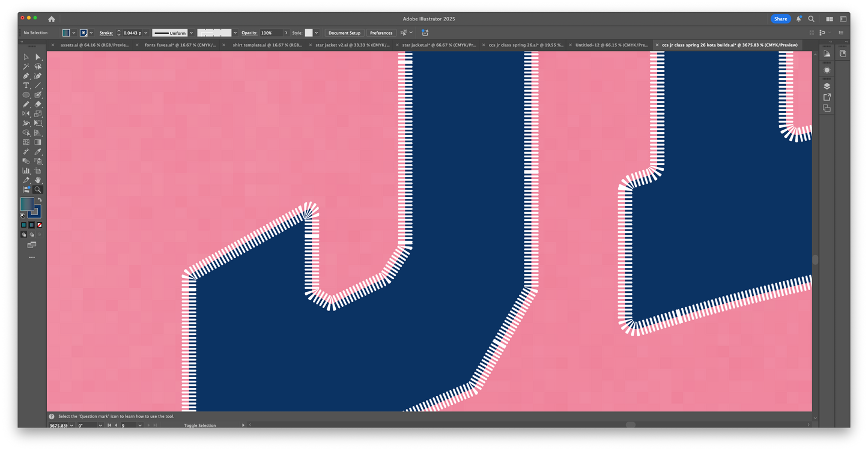
Task: Pick the Magic Wand tool
Action: [26, 67]
